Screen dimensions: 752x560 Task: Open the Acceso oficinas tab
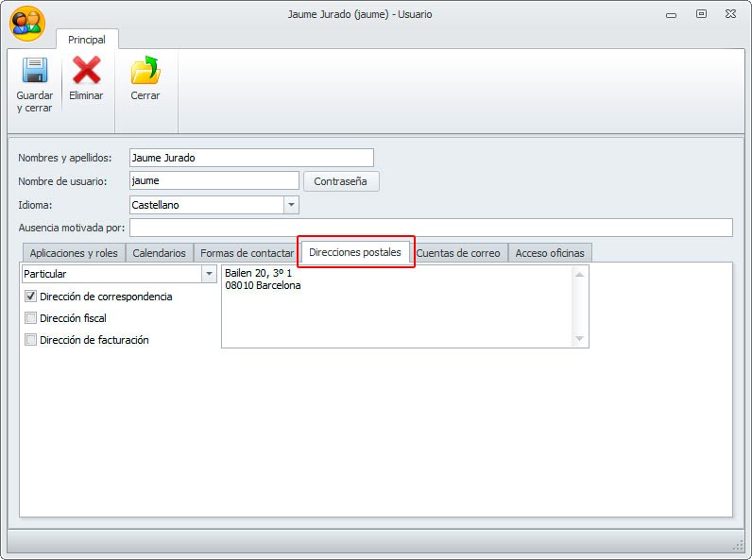pyautogui.click(x=550, y=253)
